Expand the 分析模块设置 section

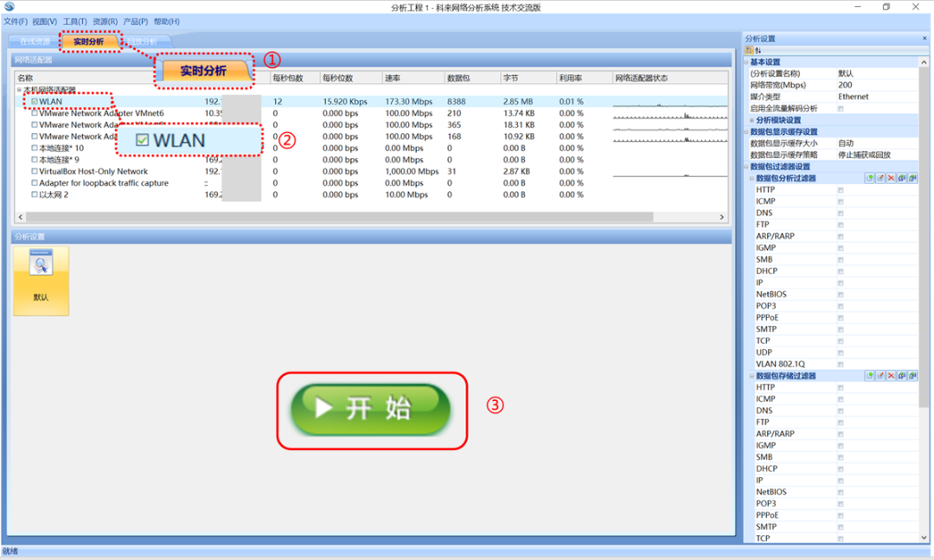[752, 120]
